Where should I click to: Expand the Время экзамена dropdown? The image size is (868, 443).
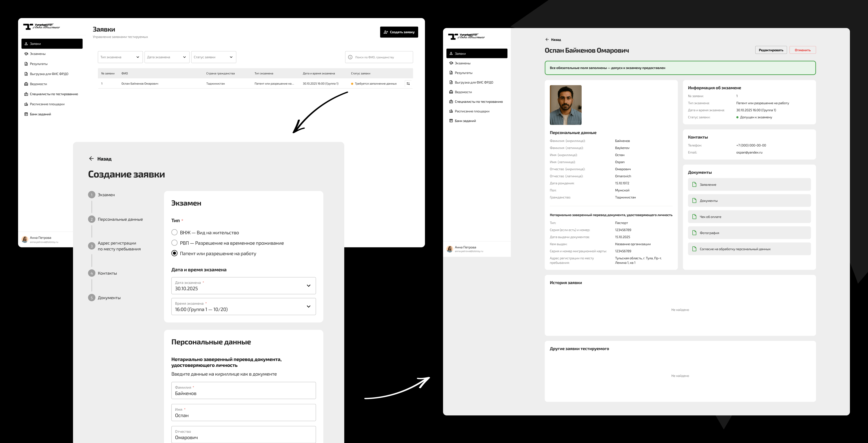click(243, 306)
